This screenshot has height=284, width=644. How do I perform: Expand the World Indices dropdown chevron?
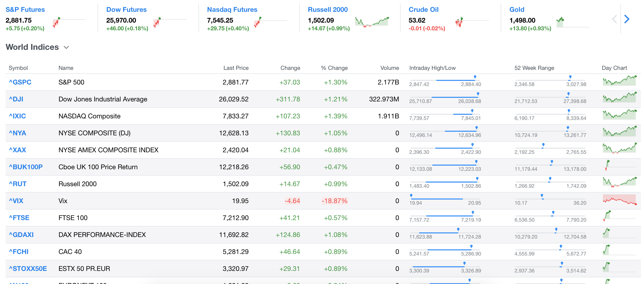click(x=66, y=48)
